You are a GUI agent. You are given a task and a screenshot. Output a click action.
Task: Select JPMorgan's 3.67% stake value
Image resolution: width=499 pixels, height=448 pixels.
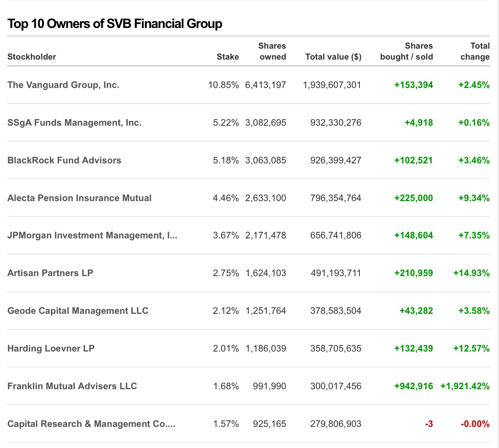[x=226, y=236]
